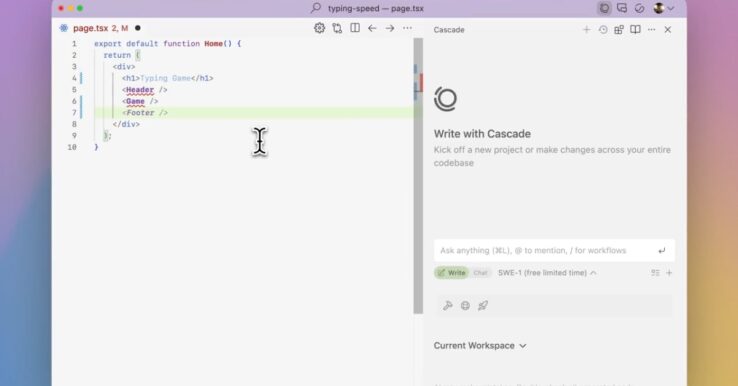This screenshot has height=386, width=738.
Task: Open Cascade docs book icon
Action: (x=635, y=30)
